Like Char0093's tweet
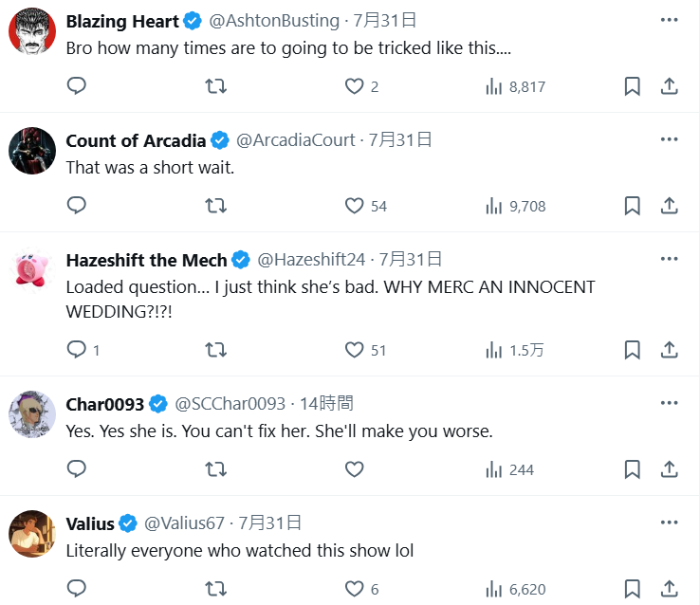 pos(354,469)
